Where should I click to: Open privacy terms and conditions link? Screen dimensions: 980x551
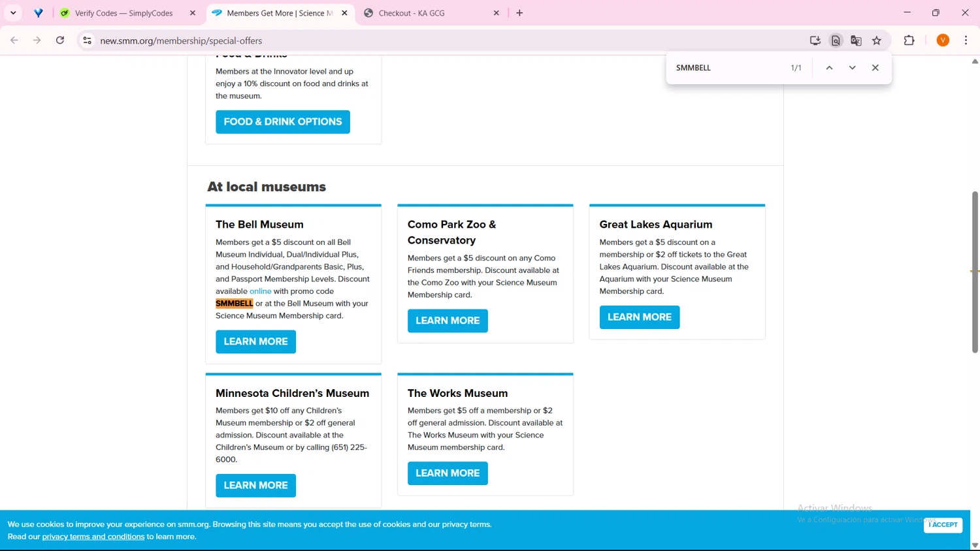(x=93, y=537)
